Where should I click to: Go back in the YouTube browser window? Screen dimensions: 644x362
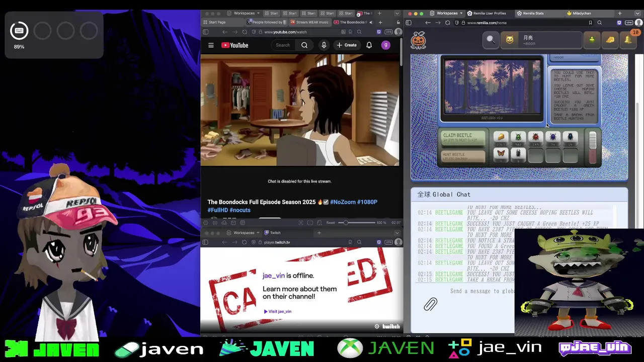225,32
